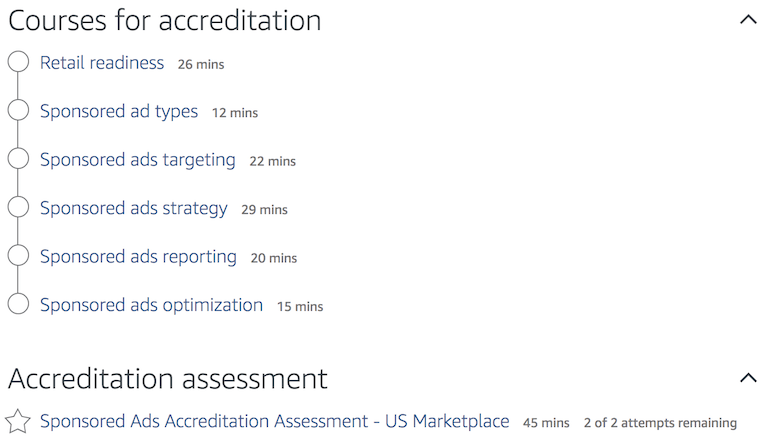Click the Sponsored ads reporting progress circle
770x437 pixels.
tap(18, 255)
